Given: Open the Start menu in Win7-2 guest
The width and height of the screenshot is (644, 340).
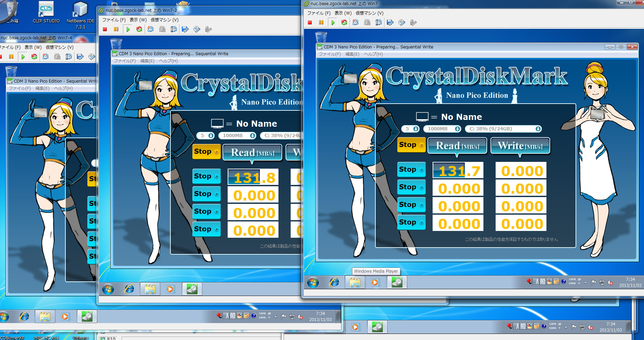Looking at the screenshot, I should pos(108,289).
